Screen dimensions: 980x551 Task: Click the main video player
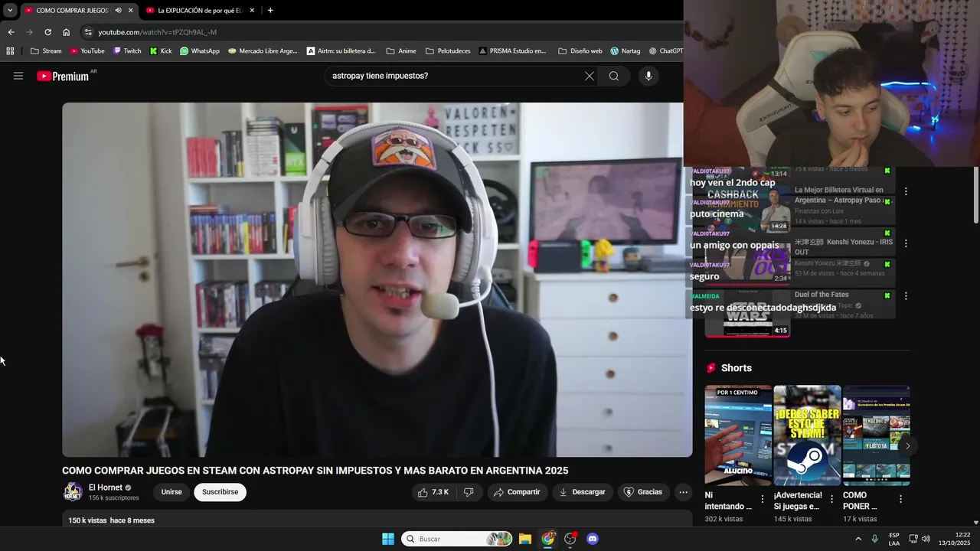(377, 279)
